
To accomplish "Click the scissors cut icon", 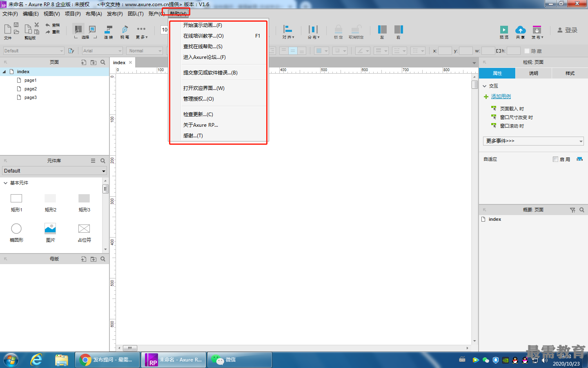I will [x=37, y=25].
